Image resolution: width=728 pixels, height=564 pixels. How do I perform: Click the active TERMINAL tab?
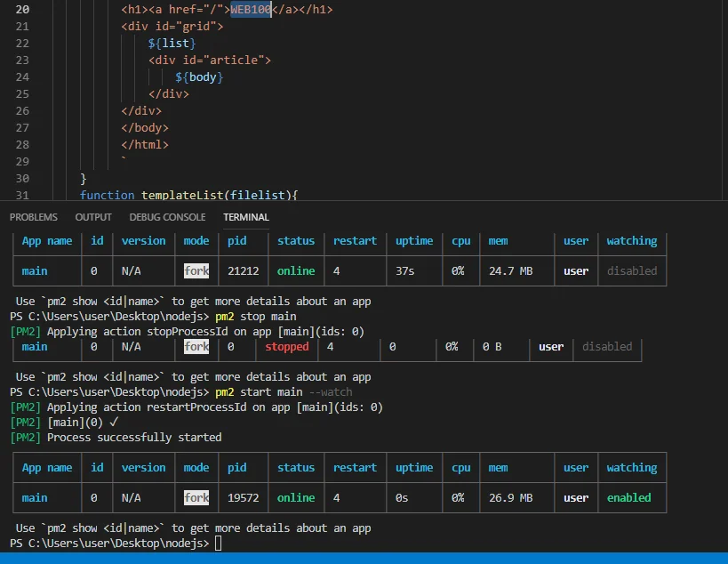[x=246, y=217]
